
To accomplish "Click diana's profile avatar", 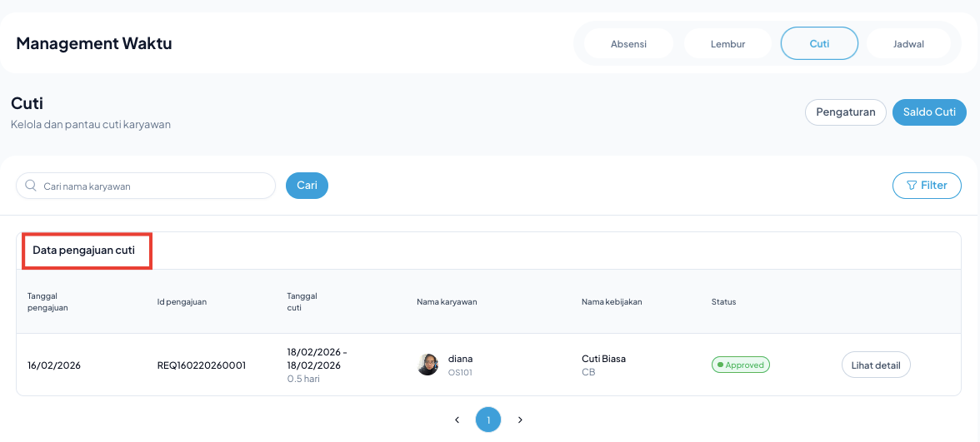I will tap(427, 365).
